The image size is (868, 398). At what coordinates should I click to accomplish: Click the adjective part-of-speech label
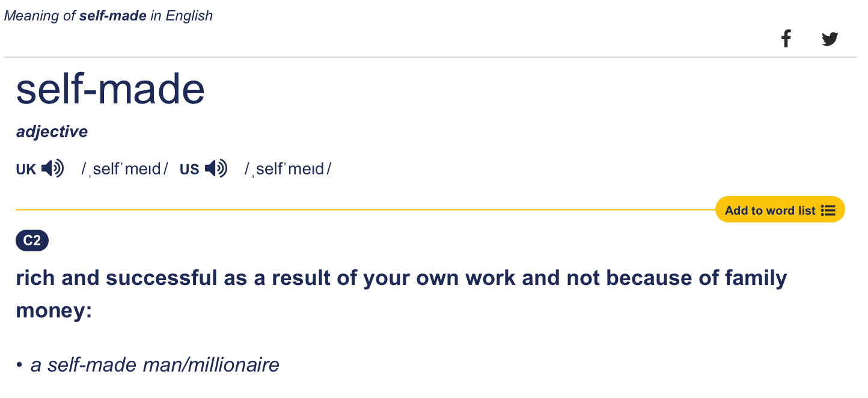coord(52,132)
